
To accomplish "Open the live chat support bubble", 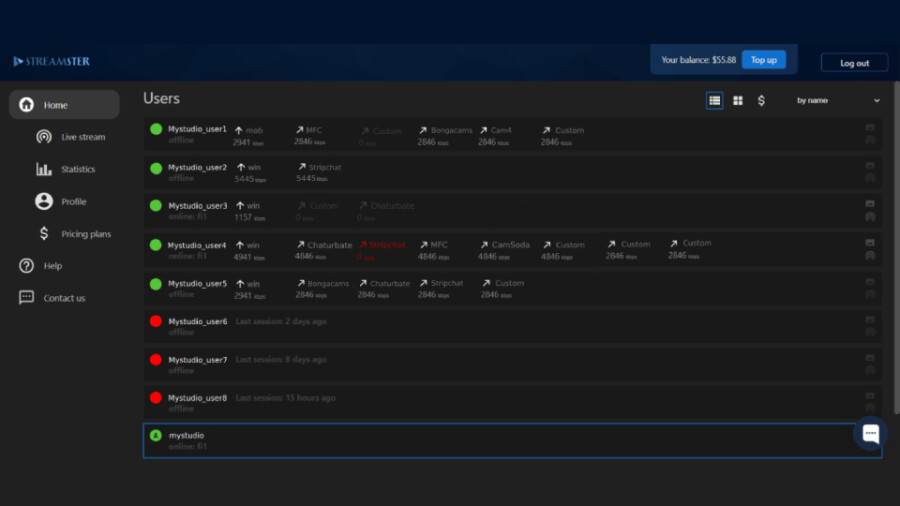I will point(870,433).
